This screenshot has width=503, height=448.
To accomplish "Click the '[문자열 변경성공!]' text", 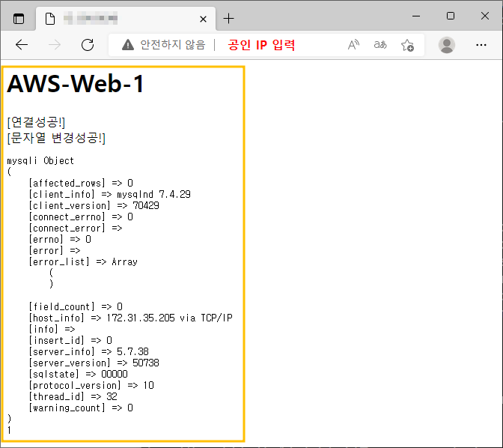I will (x=56, y=138).
